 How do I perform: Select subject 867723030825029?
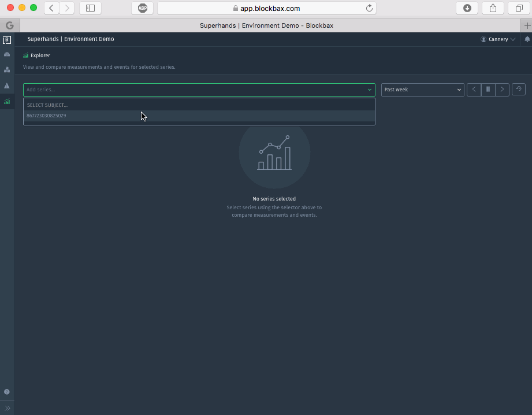[x=199, y=116]
